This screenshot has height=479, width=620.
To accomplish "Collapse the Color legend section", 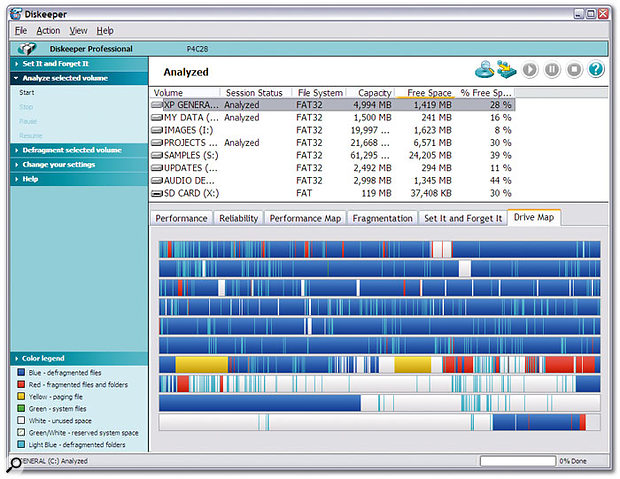I will 79,358.
